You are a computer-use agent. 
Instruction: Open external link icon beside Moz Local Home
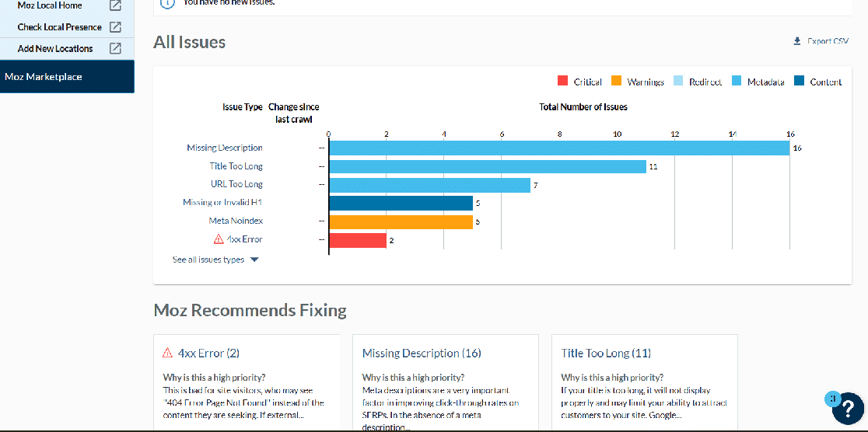click(x=115, y=5)
